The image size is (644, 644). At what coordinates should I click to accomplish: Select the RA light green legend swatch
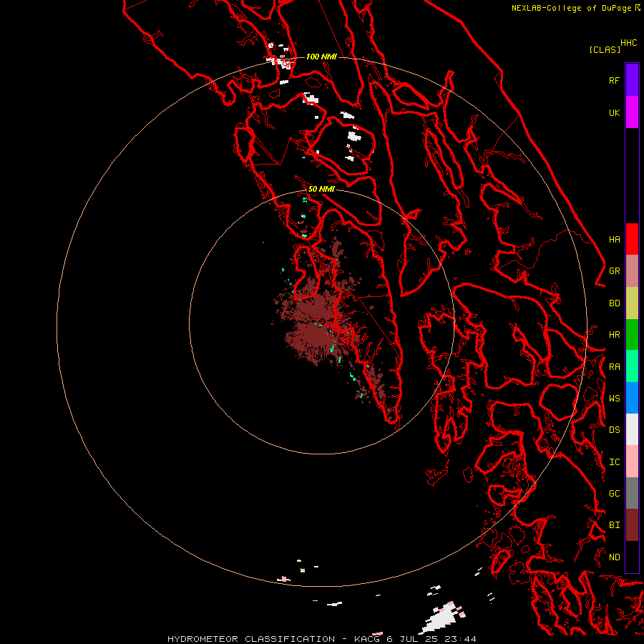pos(632,366)
